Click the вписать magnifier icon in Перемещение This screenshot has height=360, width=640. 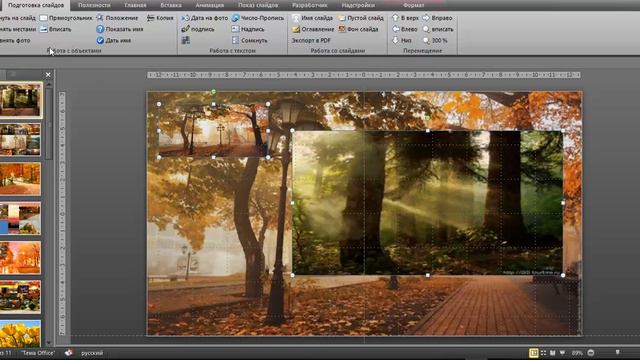coord(426,29)
